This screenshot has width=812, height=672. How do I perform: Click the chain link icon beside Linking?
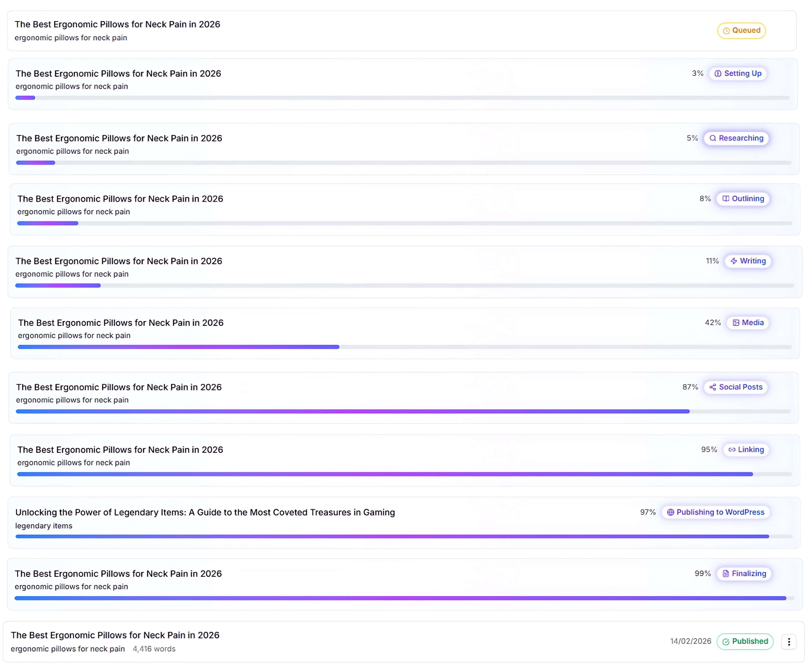[x=732, y=450]
